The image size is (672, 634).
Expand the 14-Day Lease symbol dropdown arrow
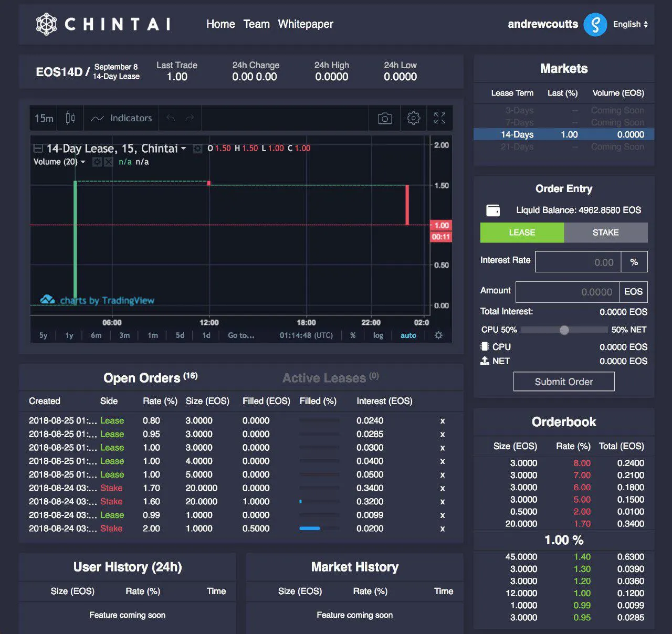coord(184,149)
